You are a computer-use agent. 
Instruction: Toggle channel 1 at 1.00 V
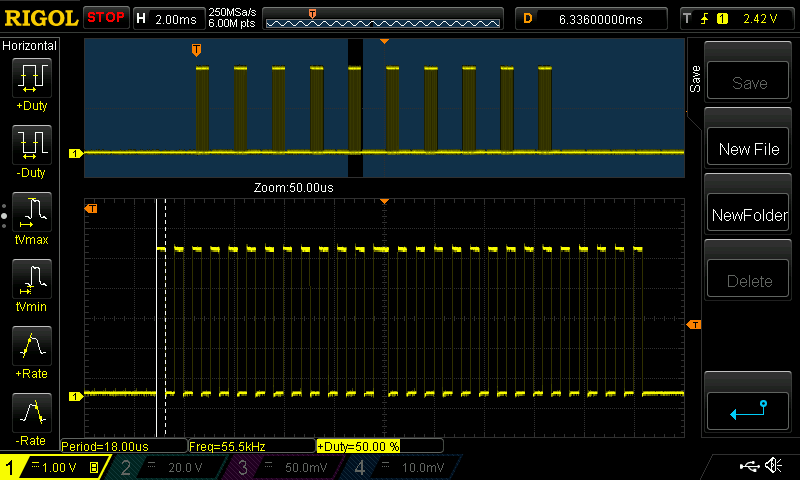pyautogui.click(x=55, y=467)
